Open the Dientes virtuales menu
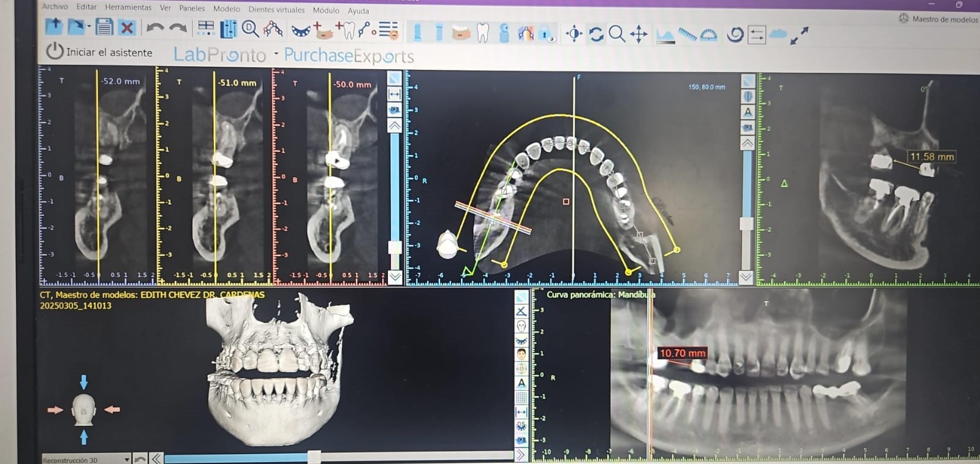This screenshot has width=980, height=464. 276,9
